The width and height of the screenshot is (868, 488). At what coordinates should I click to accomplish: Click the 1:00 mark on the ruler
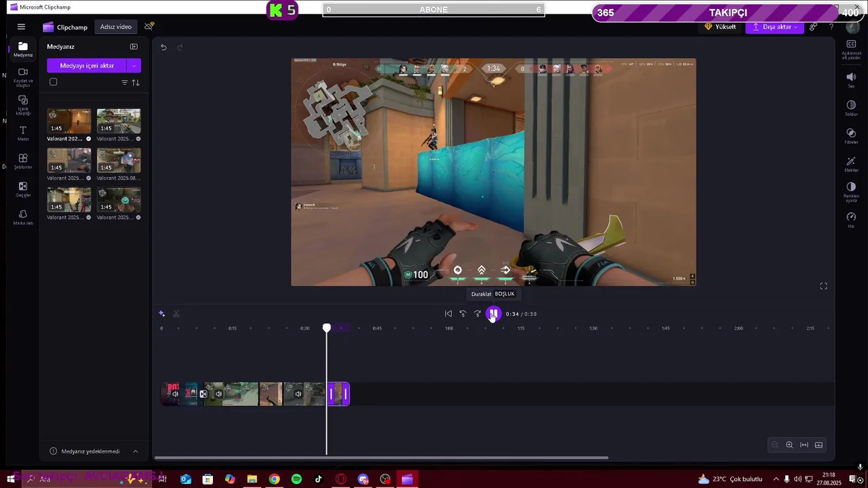tap(449, 328)
